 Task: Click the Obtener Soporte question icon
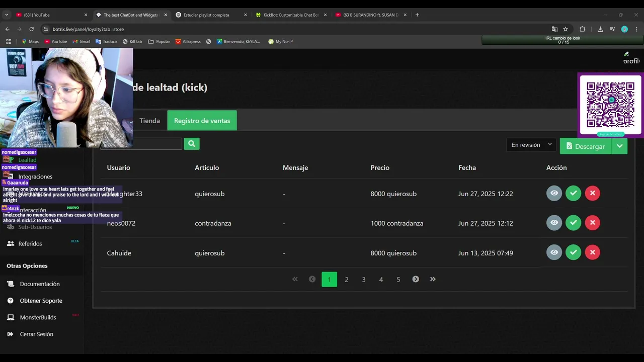point(10,301)
